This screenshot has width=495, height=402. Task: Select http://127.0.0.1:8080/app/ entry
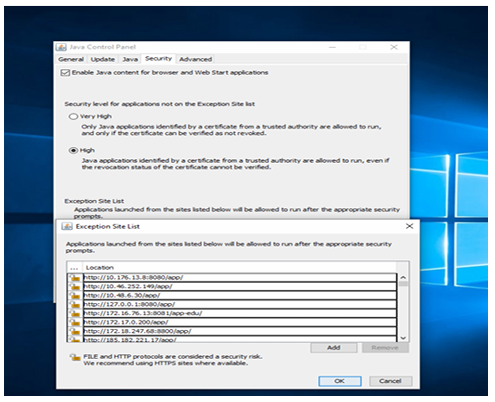tap(240, 304)
